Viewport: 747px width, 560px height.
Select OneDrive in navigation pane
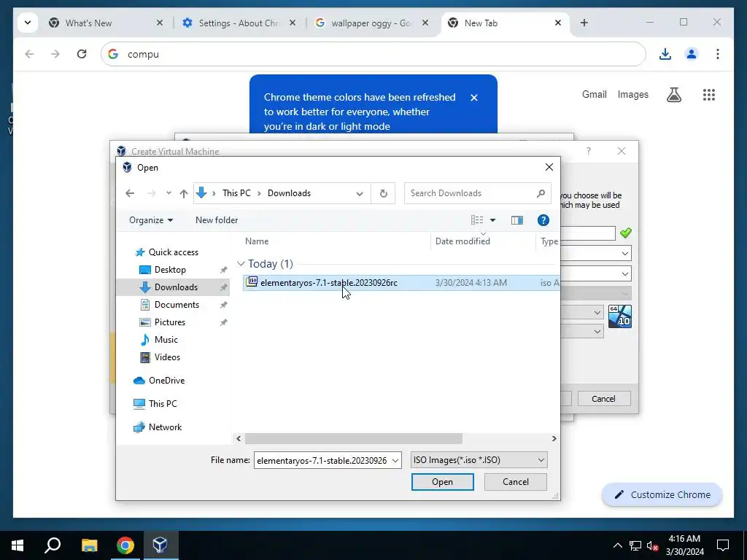coord(166,381)
